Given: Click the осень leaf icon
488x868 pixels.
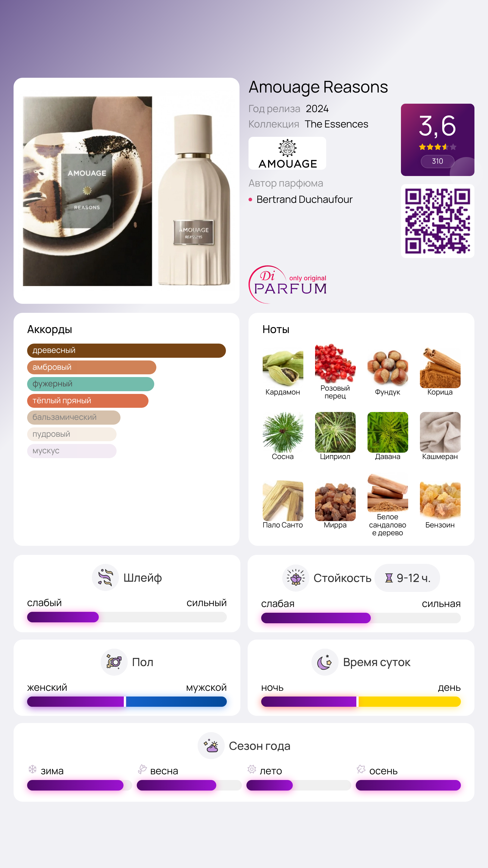Looking at the screenshot, I should tap(361, 769).
